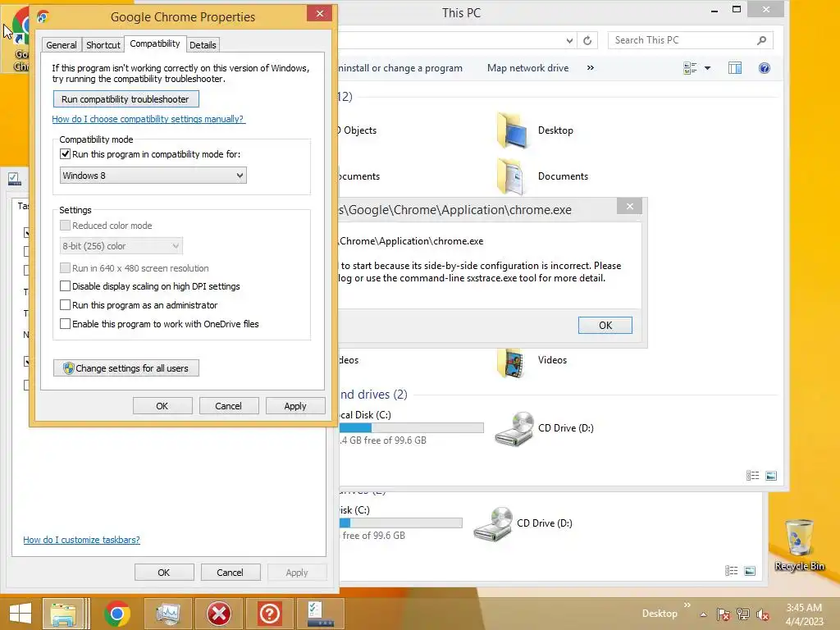Open the clock showing 3:45 AM
This screenshot has height=630, width=840.
[804, 614]
